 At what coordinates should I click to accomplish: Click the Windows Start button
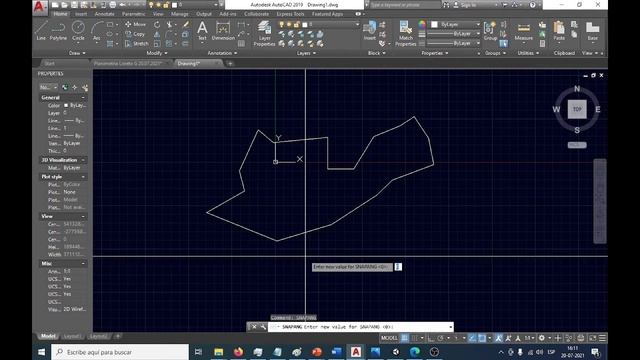tap(41, 352)
